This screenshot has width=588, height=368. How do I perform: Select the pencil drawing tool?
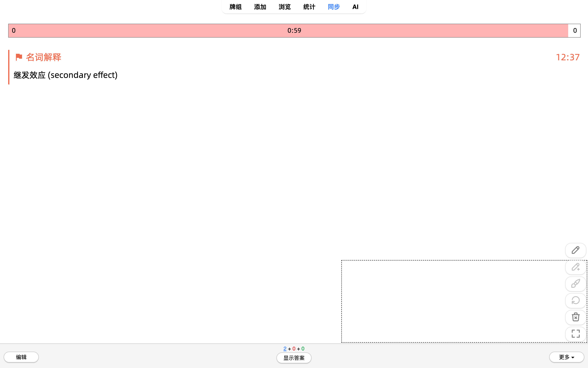tap(575, 250)
